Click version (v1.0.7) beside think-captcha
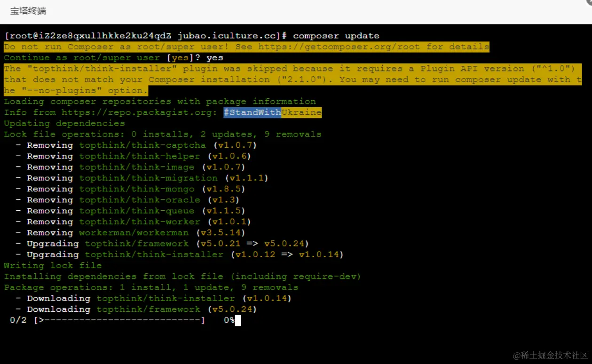 click(235, 145)
